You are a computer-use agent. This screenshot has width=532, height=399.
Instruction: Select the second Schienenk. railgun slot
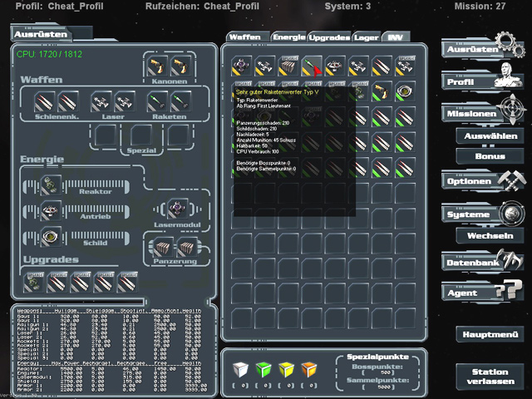coord(68,101)
